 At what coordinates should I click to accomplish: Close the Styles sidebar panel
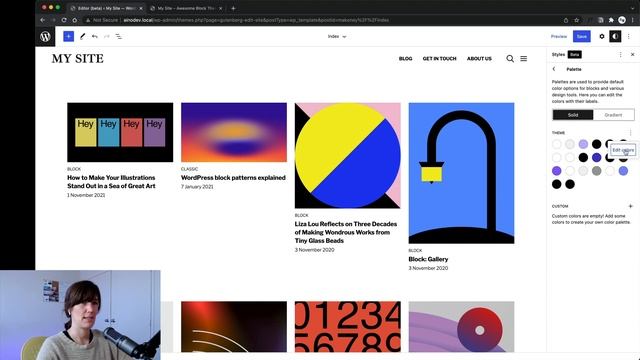633,54
